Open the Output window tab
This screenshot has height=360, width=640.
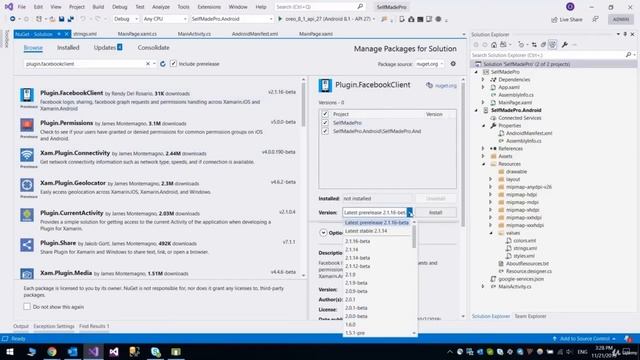coord(21,326)
